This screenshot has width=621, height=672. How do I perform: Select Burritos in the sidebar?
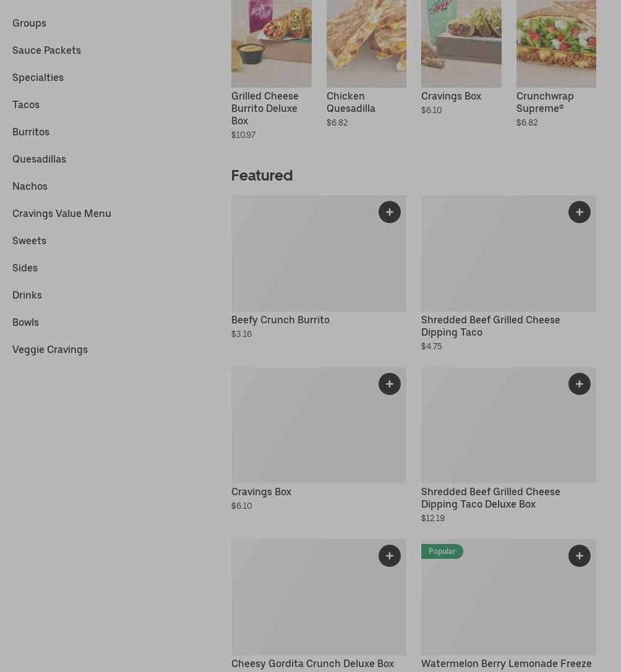point(31,132)
